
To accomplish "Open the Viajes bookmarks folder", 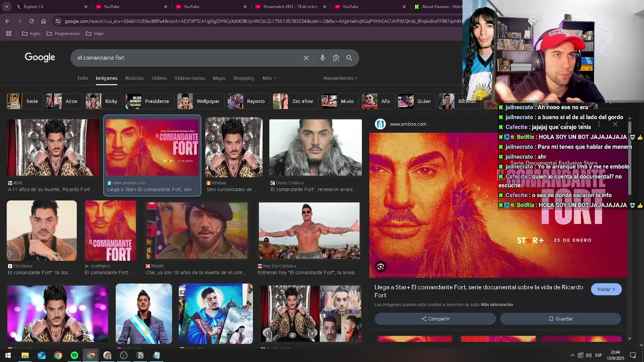I will click(95, 34).
